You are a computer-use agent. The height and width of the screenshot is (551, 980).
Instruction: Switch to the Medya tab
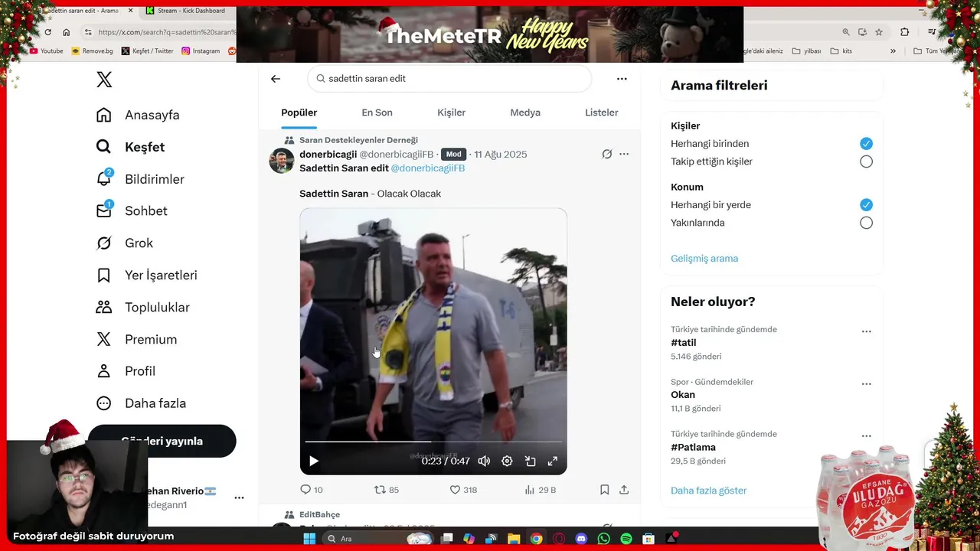pyautogui.click(x=525, y=112)
